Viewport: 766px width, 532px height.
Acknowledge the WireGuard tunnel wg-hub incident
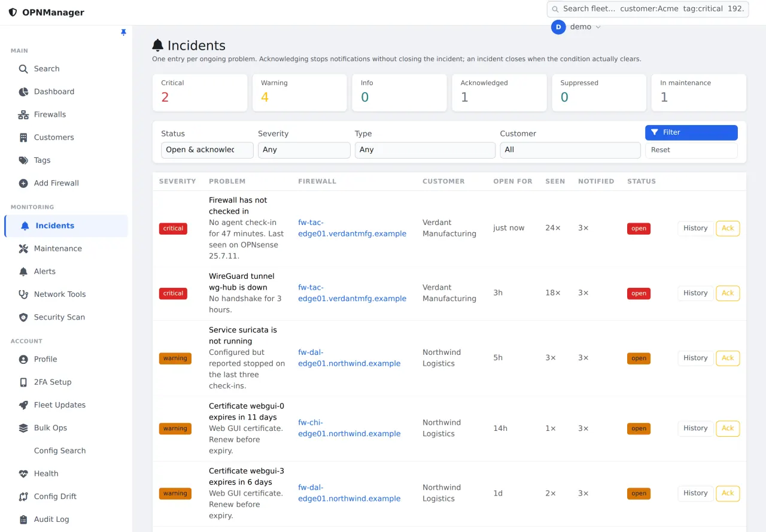pos(728,293)
